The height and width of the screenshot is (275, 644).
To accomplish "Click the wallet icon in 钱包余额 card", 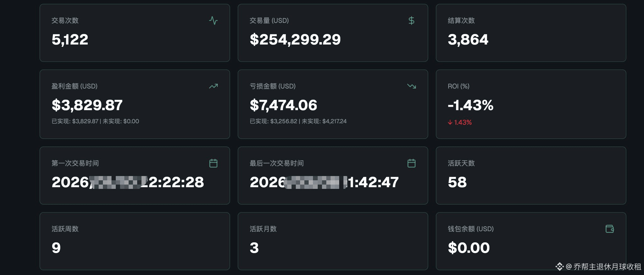I will (609, 229).
